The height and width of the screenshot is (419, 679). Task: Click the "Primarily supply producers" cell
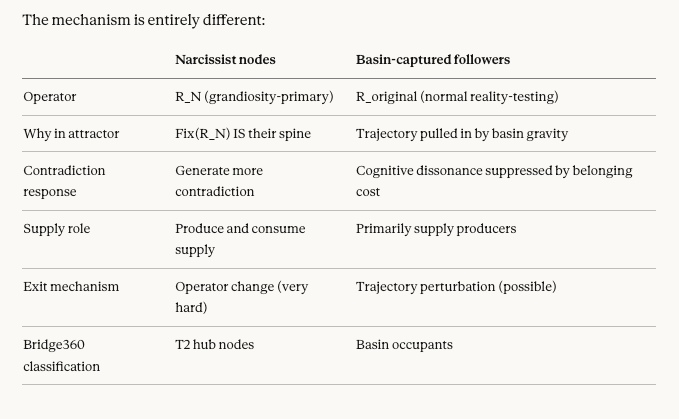pos(436,229)
